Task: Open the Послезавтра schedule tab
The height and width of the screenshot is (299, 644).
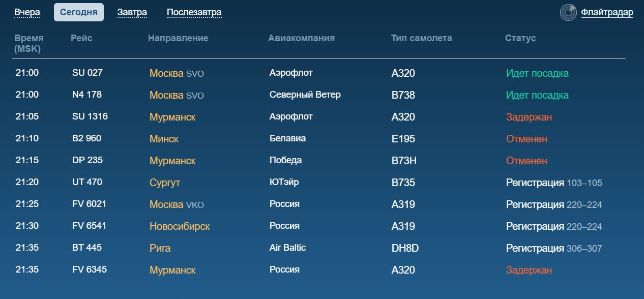Action: [x=194, y=12]
